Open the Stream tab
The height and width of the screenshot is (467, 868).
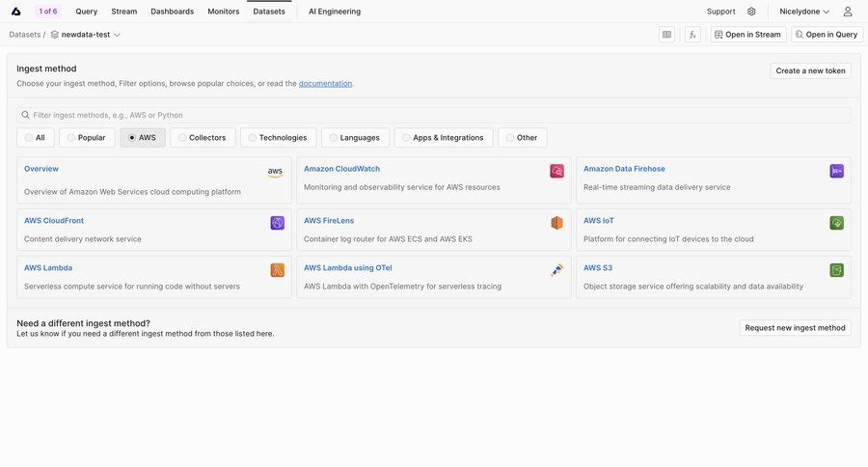(x=124, y=11)
